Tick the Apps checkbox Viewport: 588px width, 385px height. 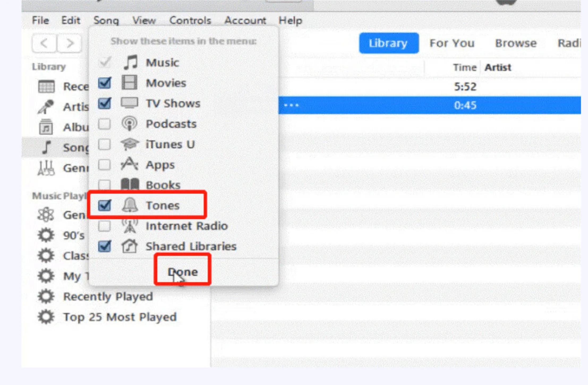[104, 165]
